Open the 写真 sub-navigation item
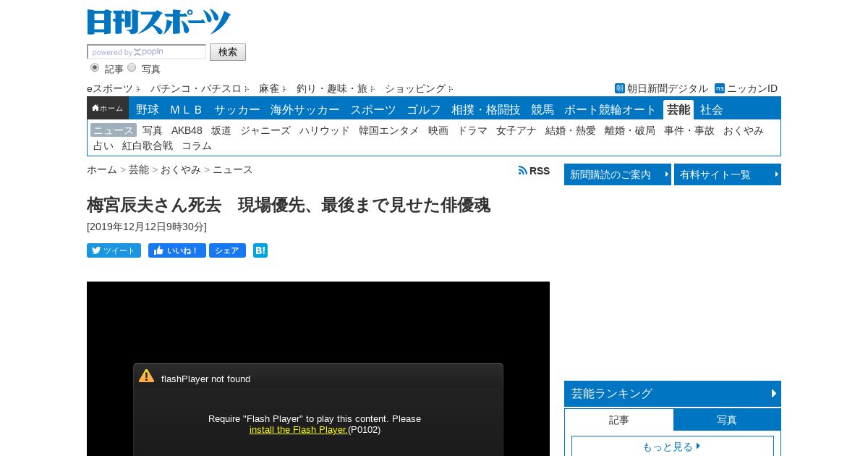Image resolution: width=868 pixels, height=456 pixels. click(x=153, y=130)
